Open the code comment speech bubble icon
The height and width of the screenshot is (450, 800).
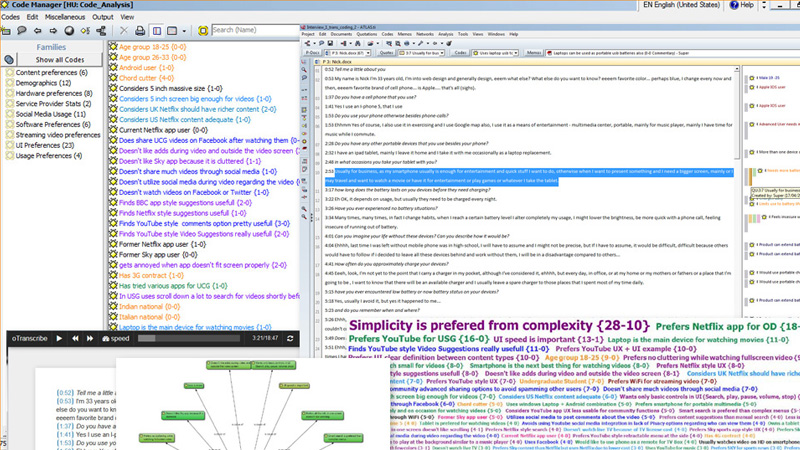coord(21,31)
